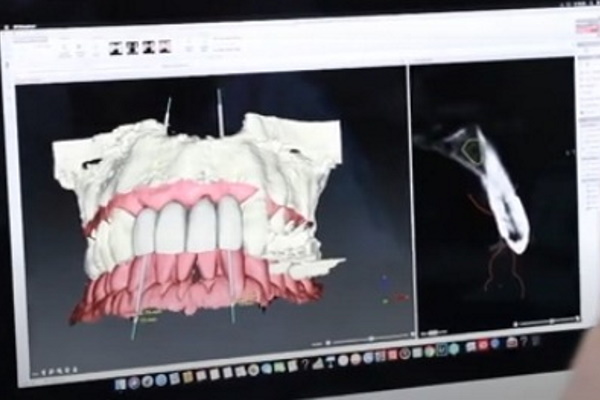600x400 pixels.
Task: Pick the fourth view thumbnail in toolbar
Action: pyautogui.click(x=164, y=46)
